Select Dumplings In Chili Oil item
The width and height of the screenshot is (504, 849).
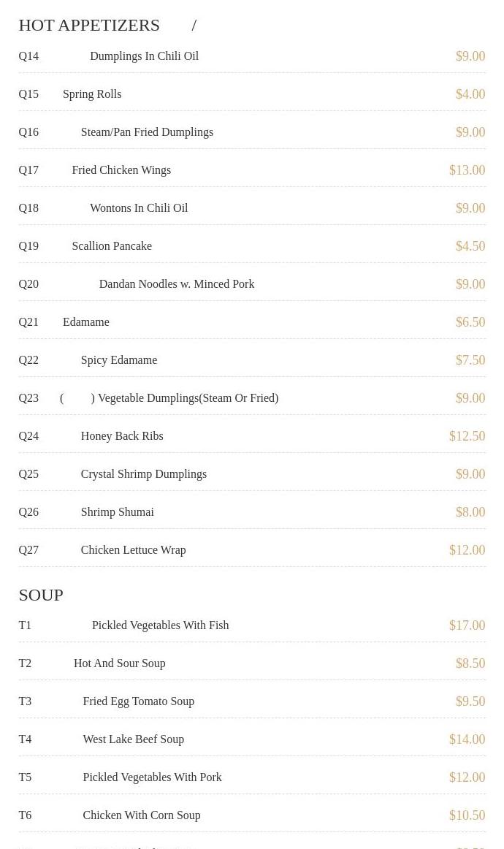pos(144,56)
